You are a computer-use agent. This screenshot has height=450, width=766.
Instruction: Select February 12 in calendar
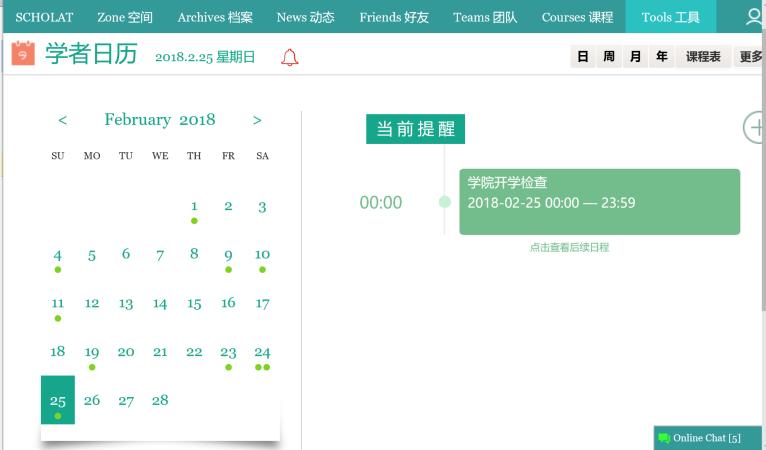click(92, 303)
